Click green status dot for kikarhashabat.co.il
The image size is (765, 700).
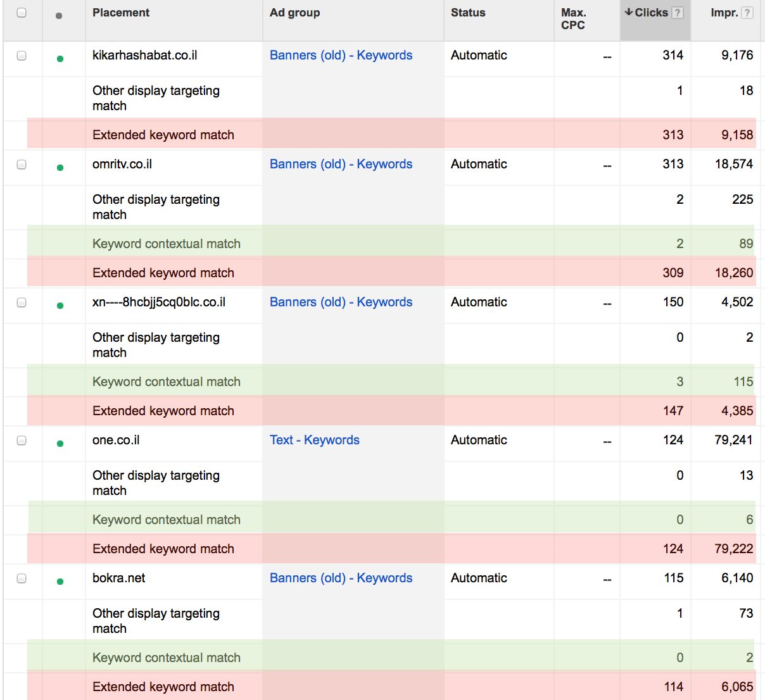tap(60, 59)
